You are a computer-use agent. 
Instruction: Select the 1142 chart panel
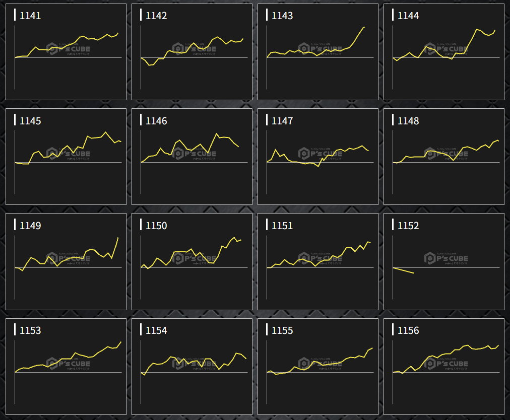click(x=192, y=52)
